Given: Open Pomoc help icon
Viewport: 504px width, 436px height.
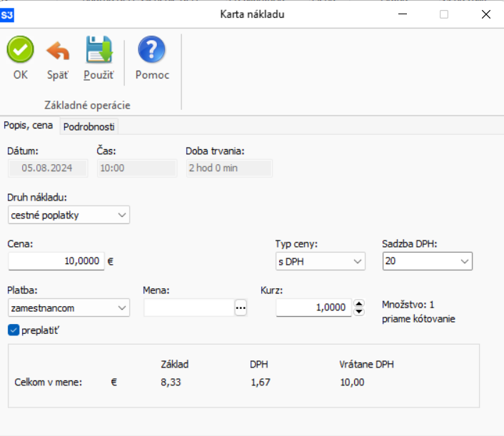Looking at the screenshot, I should (151, 51).
